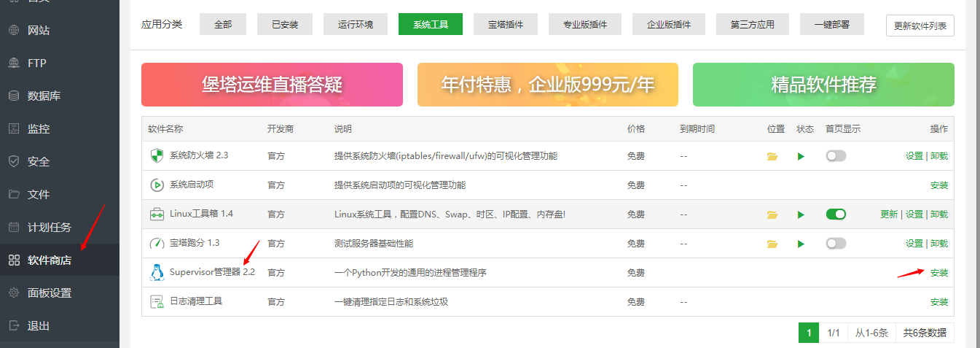
Task: Install Supervisor管理器 via 安装 link
Action: click(x=939, y=273)
